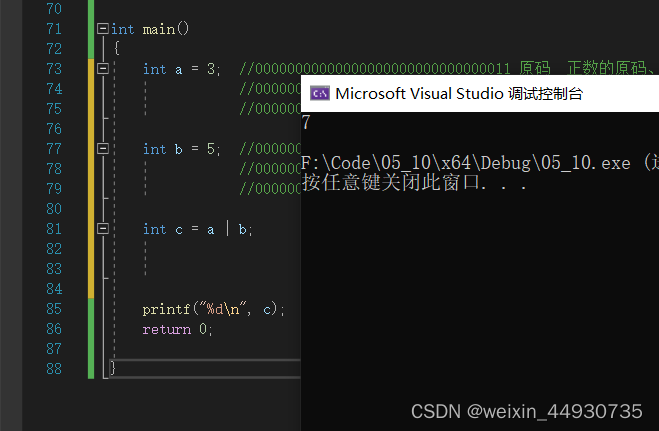Click the binary comment on line 73
The image size is (659, 431).
pos(374,68)
